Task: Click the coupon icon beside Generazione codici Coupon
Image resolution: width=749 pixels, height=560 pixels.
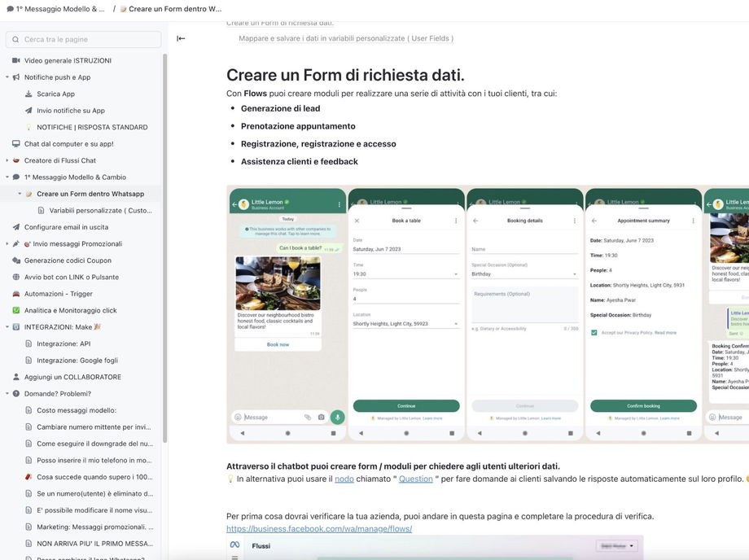Action: (16, 260)
